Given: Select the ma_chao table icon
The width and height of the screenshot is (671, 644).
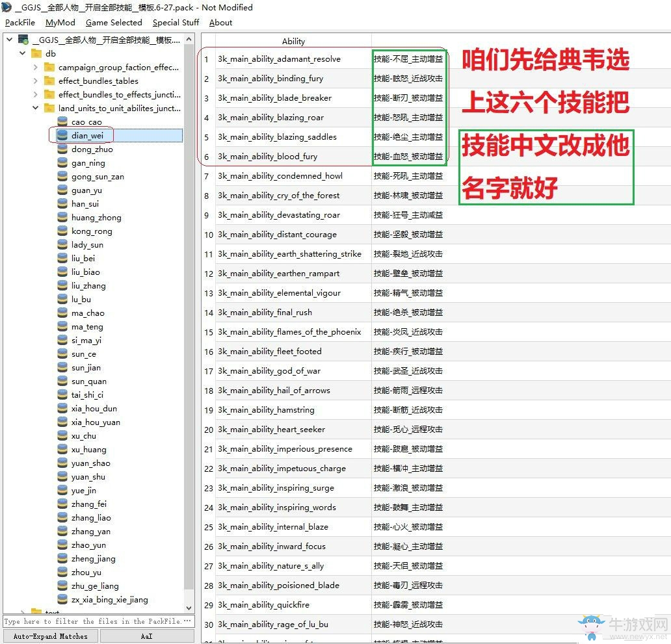Looking at the screenshot, I should 62,313.
